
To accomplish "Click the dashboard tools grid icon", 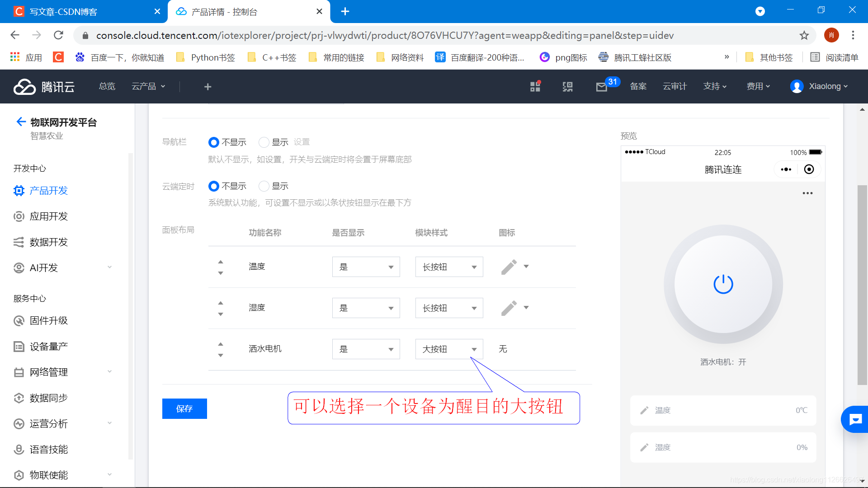I will pyautogui.click(x=535, y=86).
